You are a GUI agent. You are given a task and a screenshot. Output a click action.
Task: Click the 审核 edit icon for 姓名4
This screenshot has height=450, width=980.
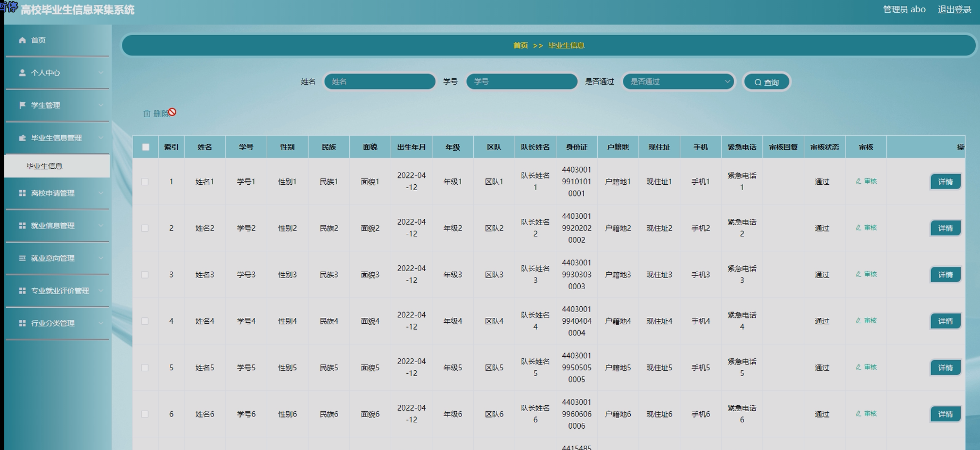tap(858, 321)
